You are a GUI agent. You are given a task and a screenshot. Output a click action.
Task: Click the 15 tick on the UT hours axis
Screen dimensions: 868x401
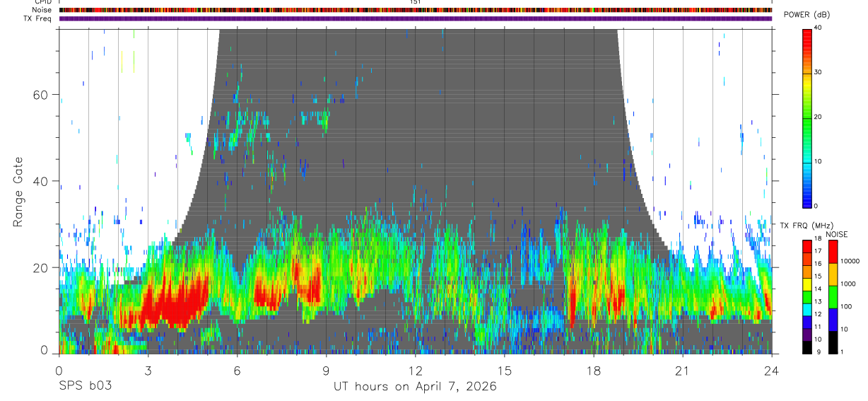tap(505, 371)
